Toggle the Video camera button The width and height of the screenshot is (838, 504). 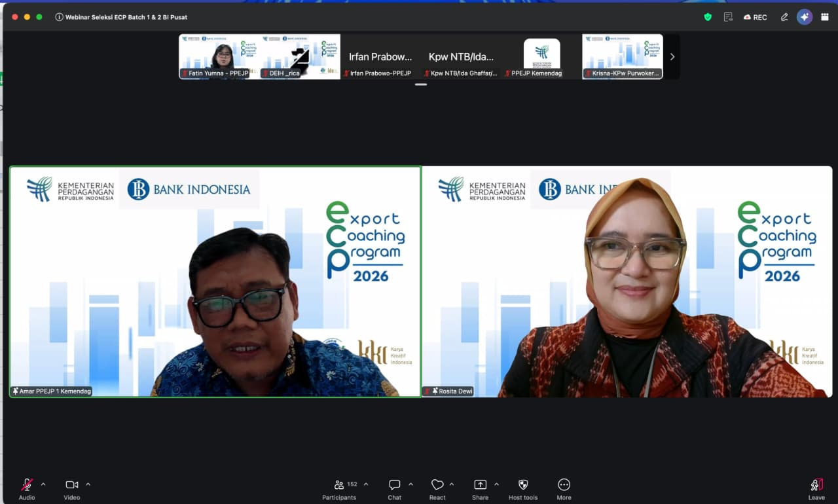coord(72,488)
